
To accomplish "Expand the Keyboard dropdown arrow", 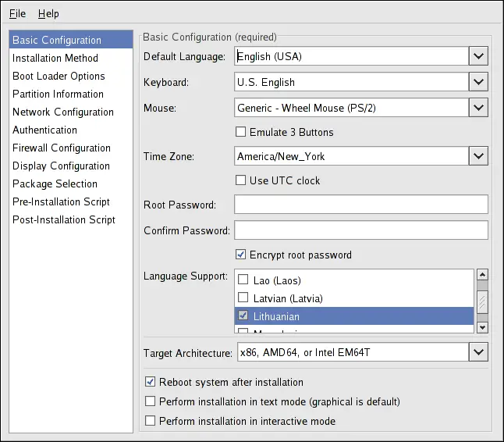I will pyautogui.click(x=478, y=82).
